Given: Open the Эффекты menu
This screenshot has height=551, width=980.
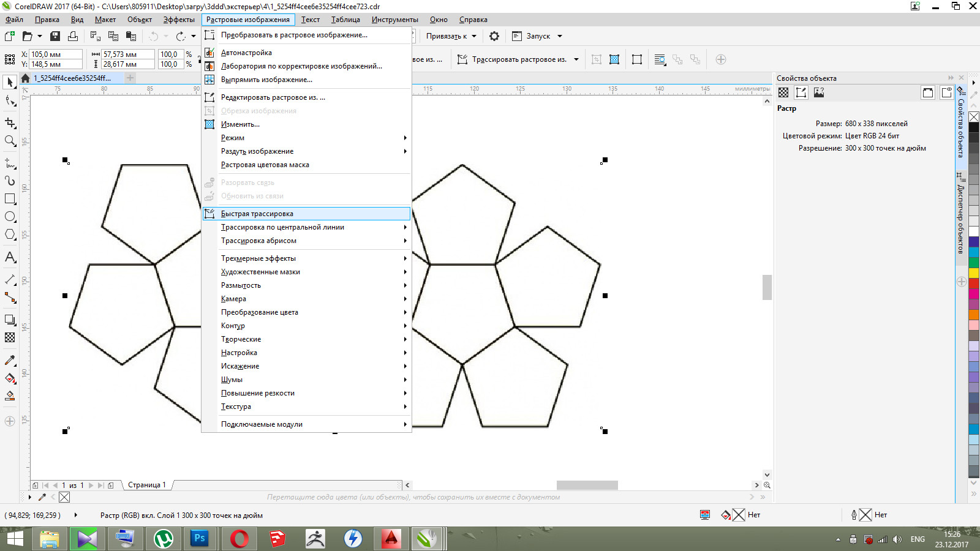Looking at the screenshot, I should (x=179, y=20).
